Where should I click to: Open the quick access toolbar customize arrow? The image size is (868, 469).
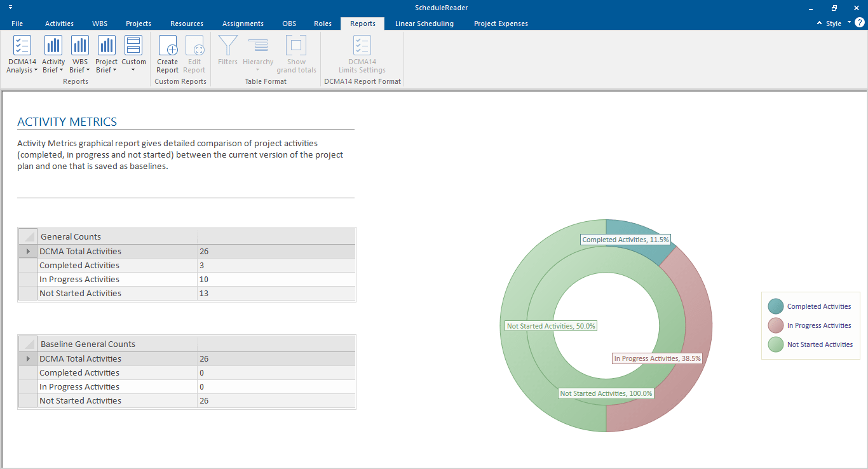pos(10,7)
